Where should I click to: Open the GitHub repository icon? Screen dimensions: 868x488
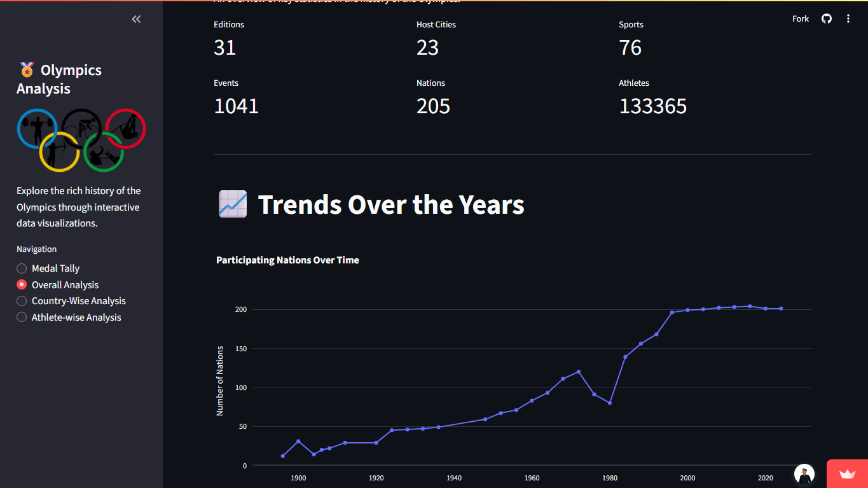(x=827, y=18)
